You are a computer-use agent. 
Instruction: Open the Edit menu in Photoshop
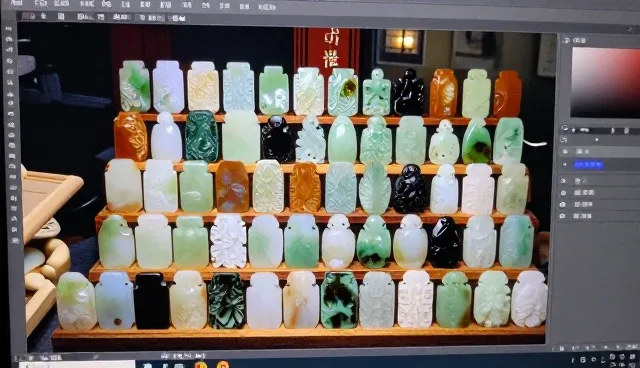[x=61, y=4]
